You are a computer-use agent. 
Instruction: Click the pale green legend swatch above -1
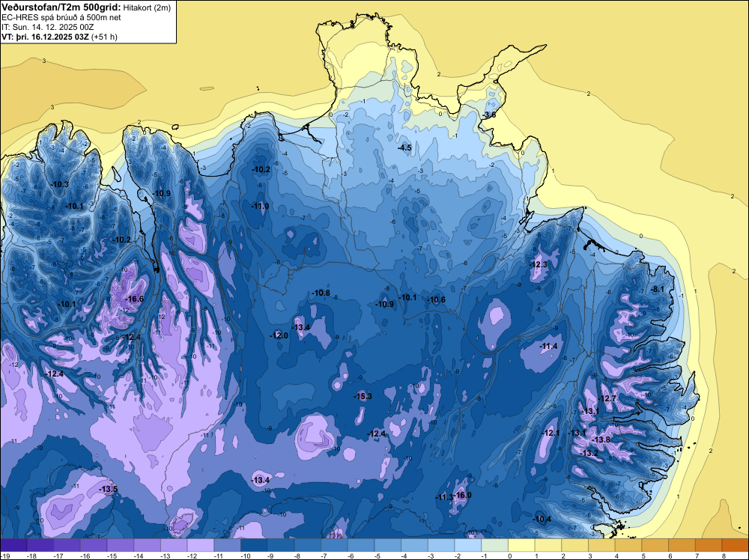(495, 545)
